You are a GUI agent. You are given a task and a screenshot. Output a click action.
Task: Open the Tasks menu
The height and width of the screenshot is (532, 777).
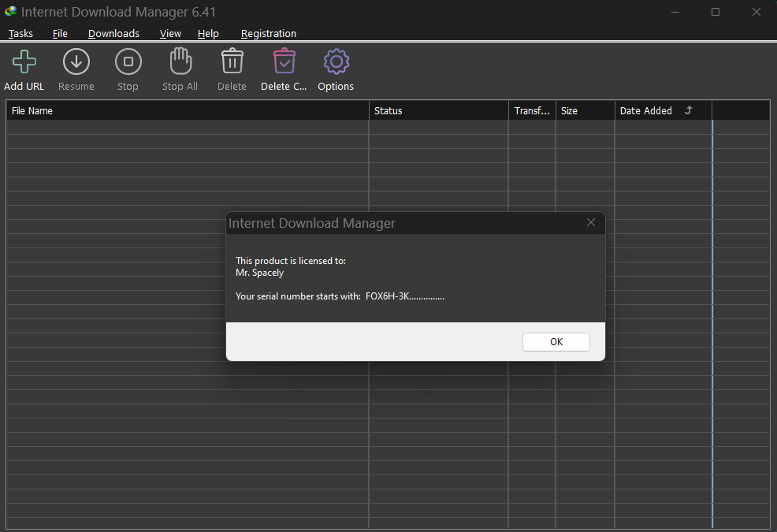(20, 33)
